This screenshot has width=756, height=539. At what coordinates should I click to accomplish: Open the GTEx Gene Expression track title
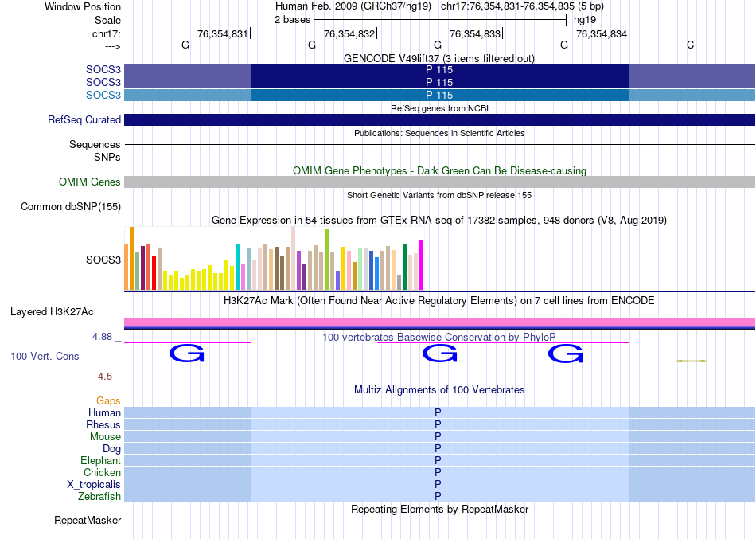pyautogui.click(x=439, y=220)
